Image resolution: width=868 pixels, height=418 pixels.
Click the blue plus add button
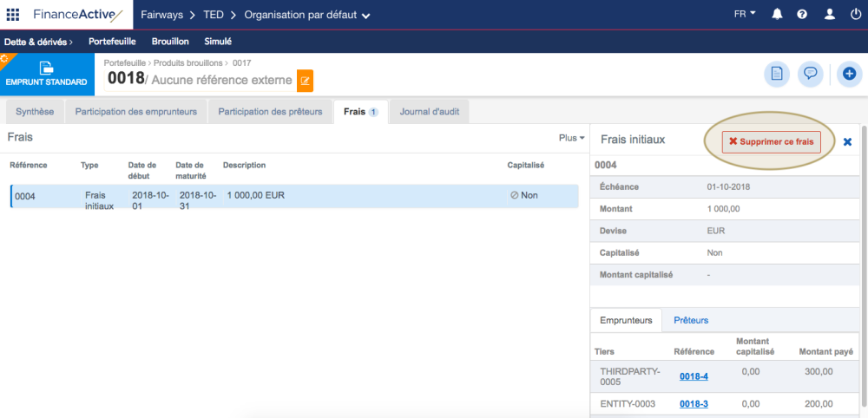(850, 74)
